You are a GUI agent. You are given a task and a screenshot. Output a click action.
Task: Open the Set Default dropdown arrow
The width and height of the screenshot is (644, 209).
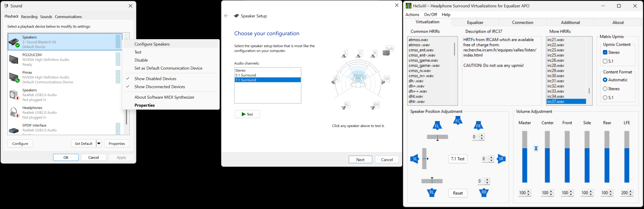(99, 144)
